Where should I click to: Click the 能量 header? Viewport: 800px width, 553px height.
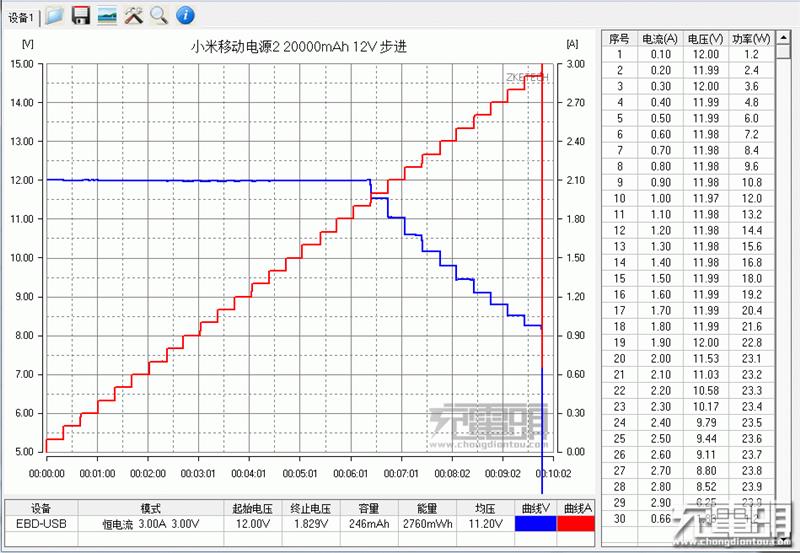(427, 508)
